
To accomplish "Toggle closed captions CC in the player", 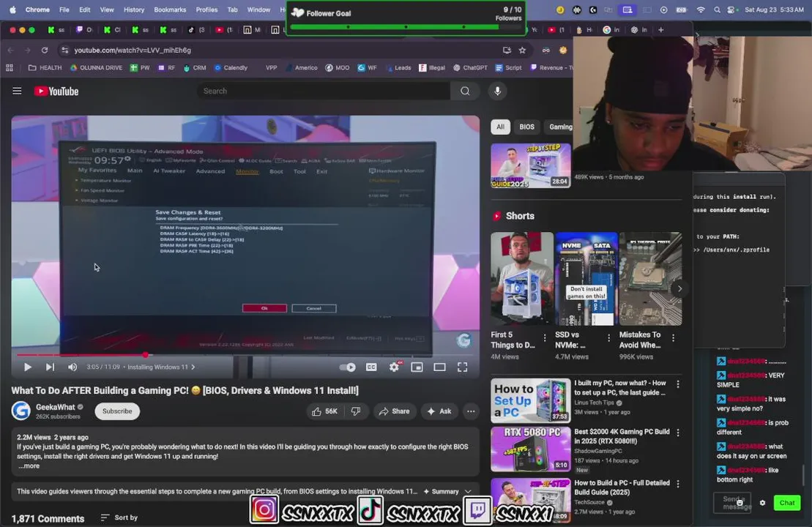I will coord(371,367).
